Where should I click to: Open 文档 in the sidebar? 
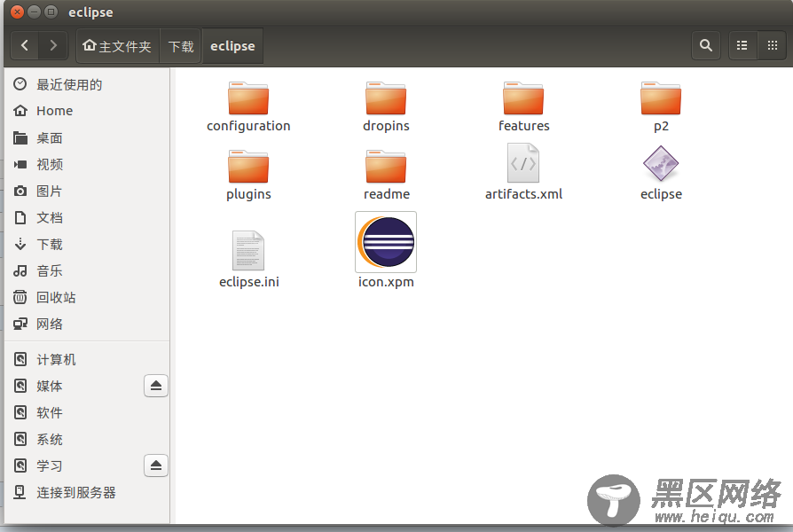coord(87,218)
